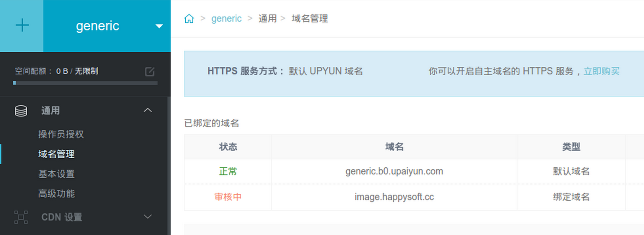Click the database icon beside 通用
This screenshot has width=644, height=235.
[x=21, y=111]
